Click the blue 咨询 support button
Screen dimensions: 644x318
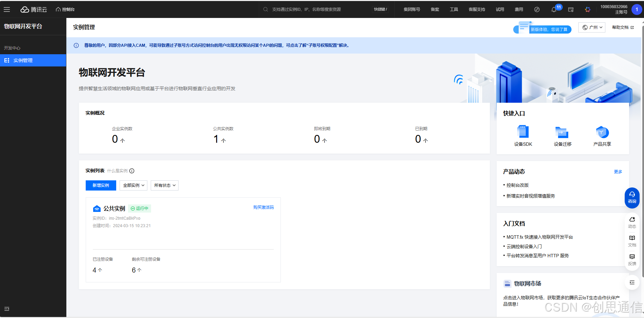[632, 198]
